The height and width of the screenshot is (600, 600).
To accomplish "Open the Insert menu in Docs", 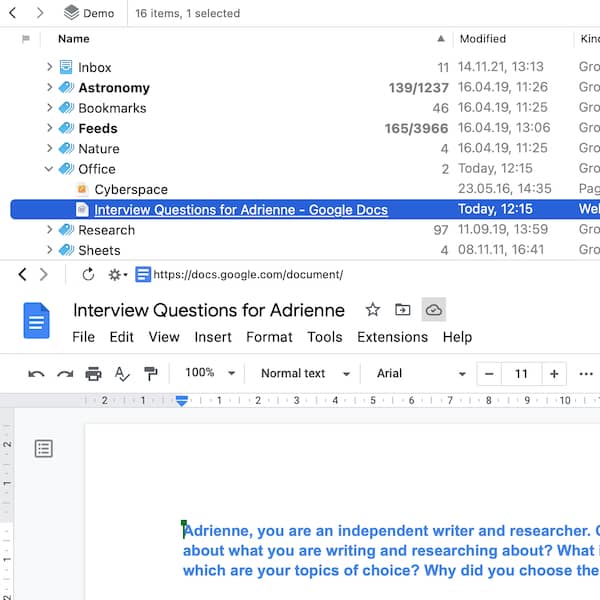I will click(213, 337).
